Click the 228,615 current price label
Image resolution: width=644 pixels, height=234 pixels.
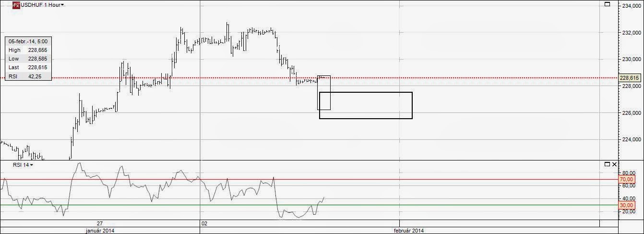pyautogui.click(x=630, y=78)
